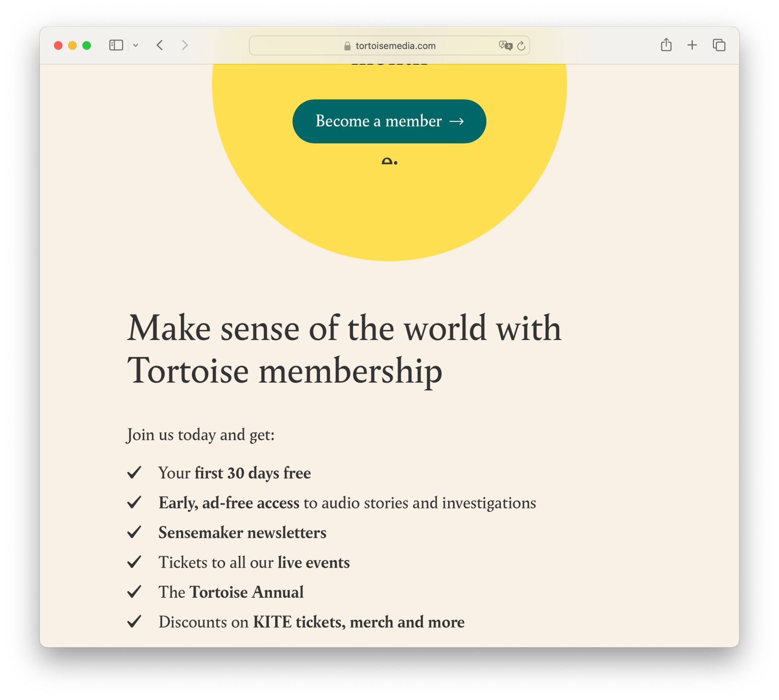Open the tab group dropdown chevron
Screen dimensions: 779x700
pos(136,45)
